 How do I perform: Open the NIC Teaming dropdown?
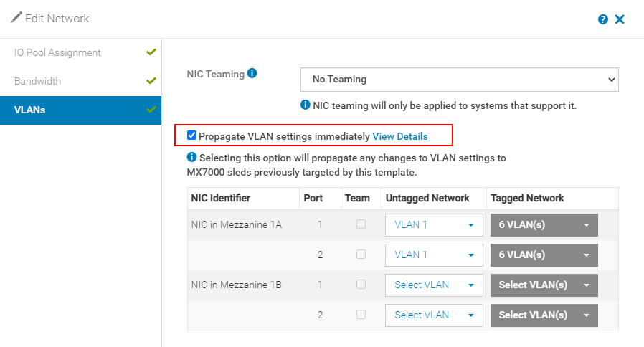pos(460,80)
